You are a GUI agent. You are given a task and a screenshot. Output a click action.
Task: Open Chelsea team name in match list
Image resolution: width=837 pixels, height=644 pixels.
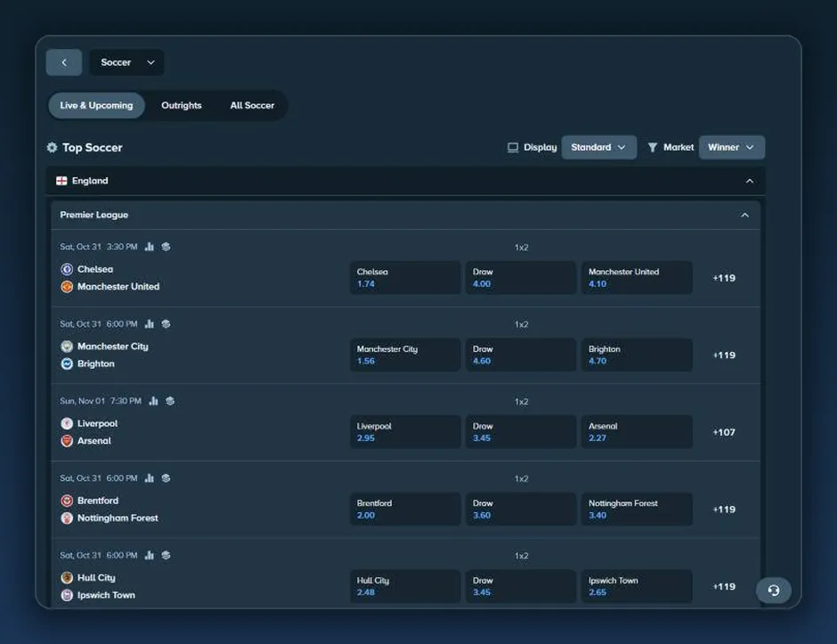point(95,269)
